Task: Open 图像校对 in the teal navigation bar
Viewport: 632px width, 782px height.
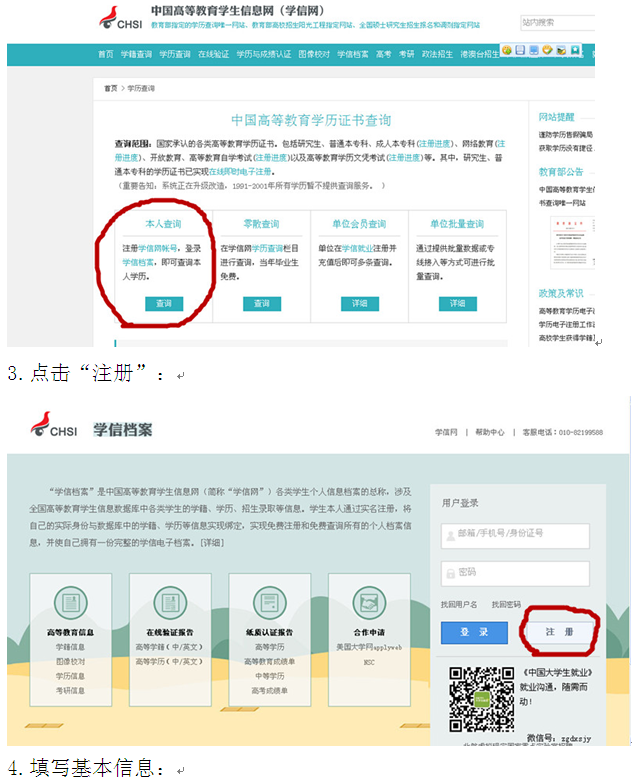Action: click(x=314, y=54)
